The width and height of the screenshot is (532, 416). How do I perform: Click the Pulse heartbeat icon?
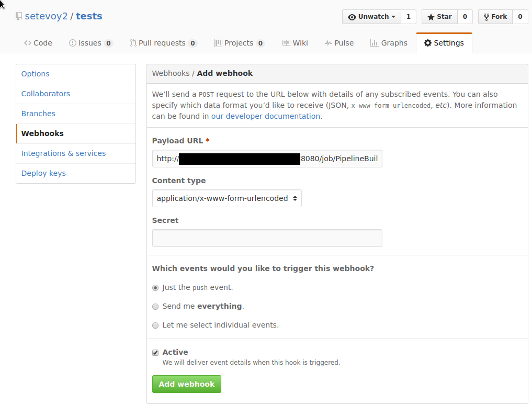pos(328,43)
